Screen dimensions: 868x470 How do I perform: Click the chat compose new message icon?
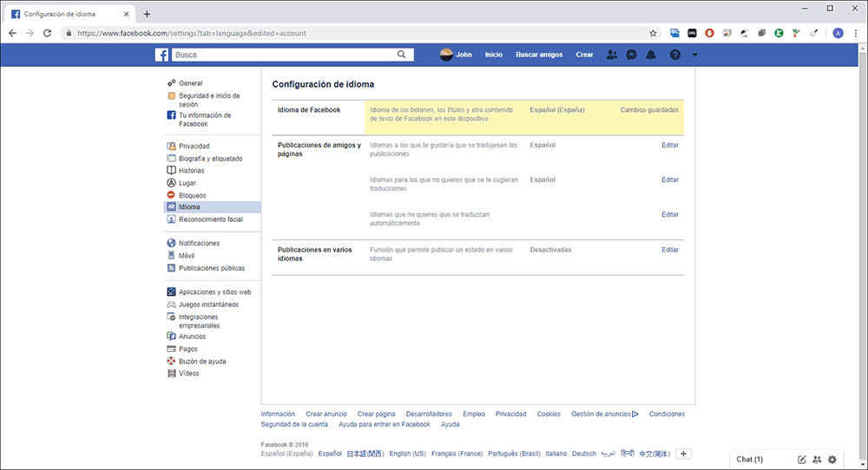click(801, 460)
